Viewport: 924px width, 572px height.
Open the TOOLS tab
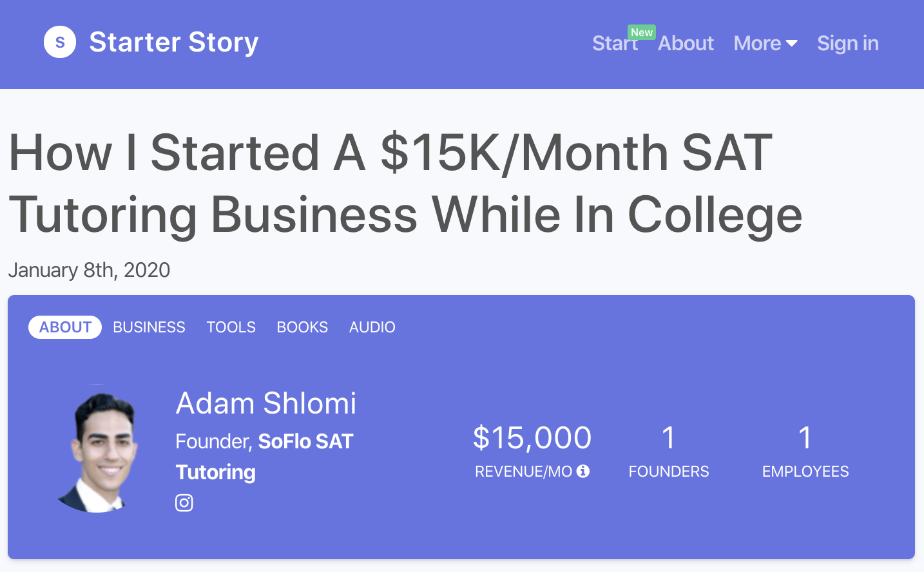point(231,327)
